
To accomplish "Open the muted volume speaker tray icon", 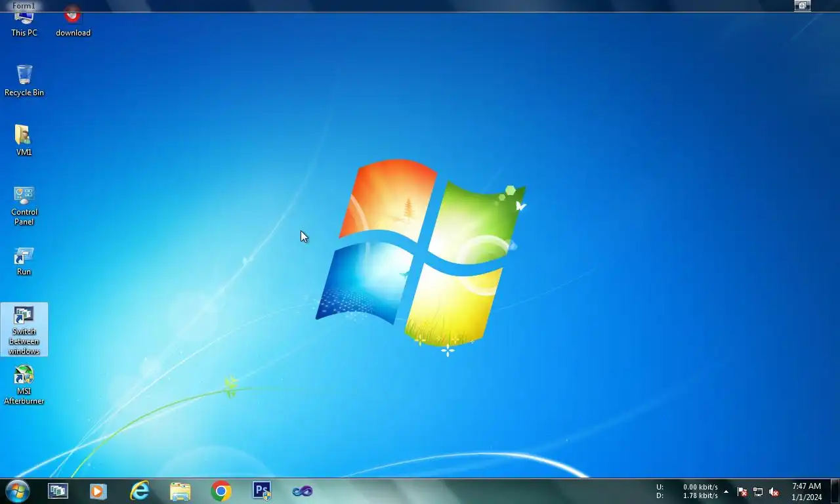I will point(774,492).
